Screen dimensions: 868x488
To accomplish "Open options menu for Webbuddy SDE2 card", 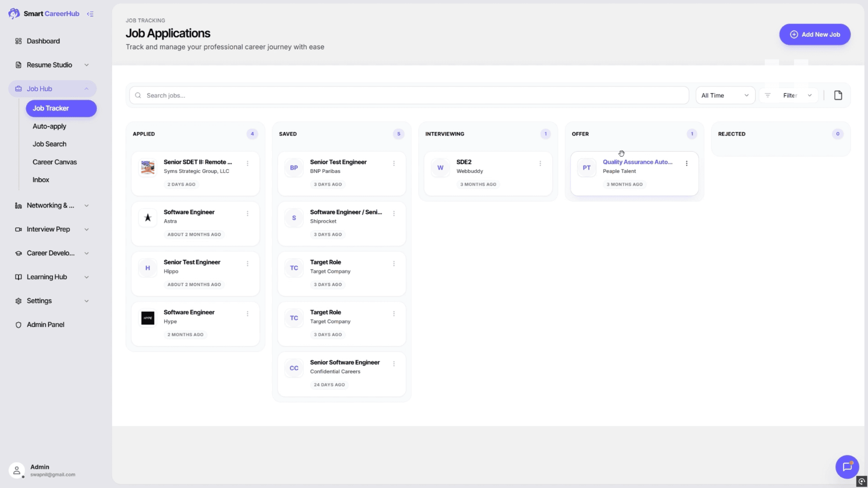I will (540, 163).
